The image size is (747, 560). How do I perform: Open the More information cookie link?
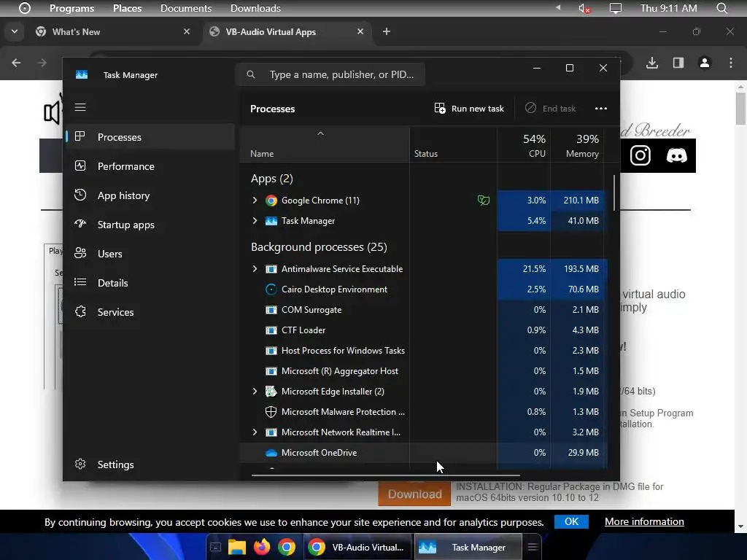644,522
